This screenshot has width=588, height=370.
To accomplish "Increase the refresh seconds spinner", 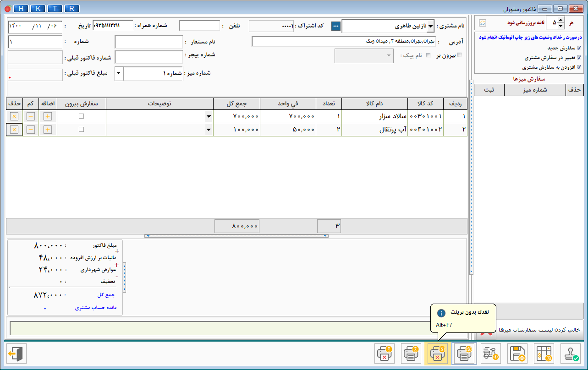I will (x=561, y=20).
